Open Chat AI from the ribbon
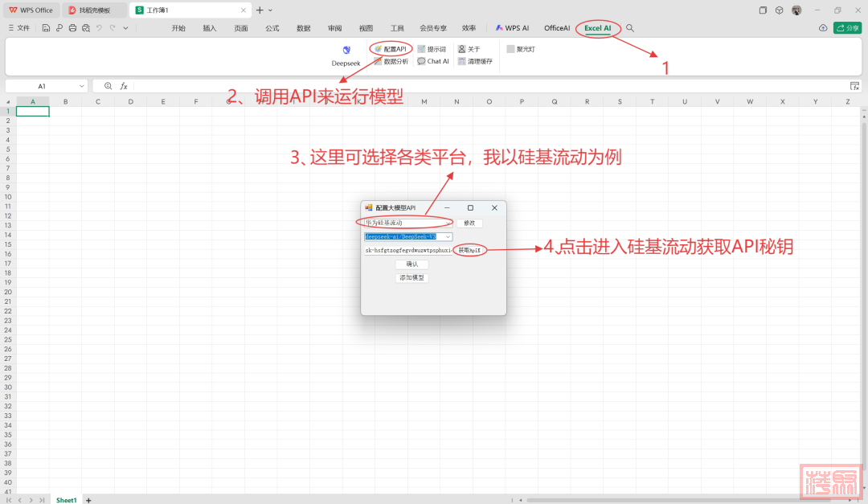Screen dimensions: 868x504 pyautogui.click(x=433, y=61)
